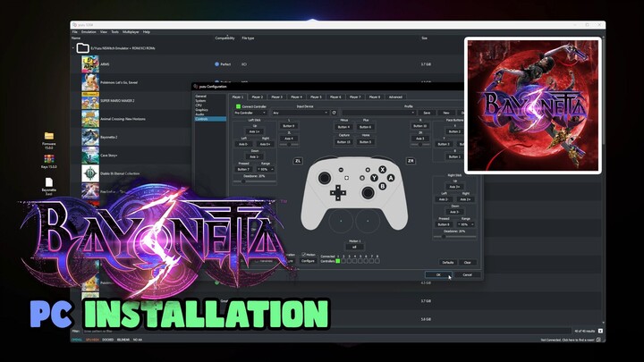Click the ARMS game cover icon
The height and width of the screenshot is (362, 644).
coord(90,64)
